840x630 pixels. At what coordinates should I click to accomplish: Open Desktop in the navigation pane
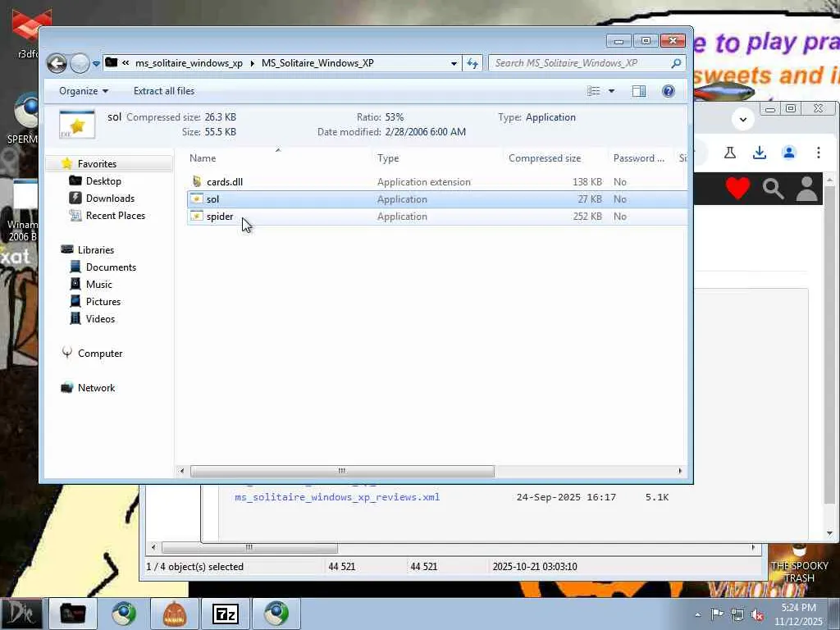point(103,181)
